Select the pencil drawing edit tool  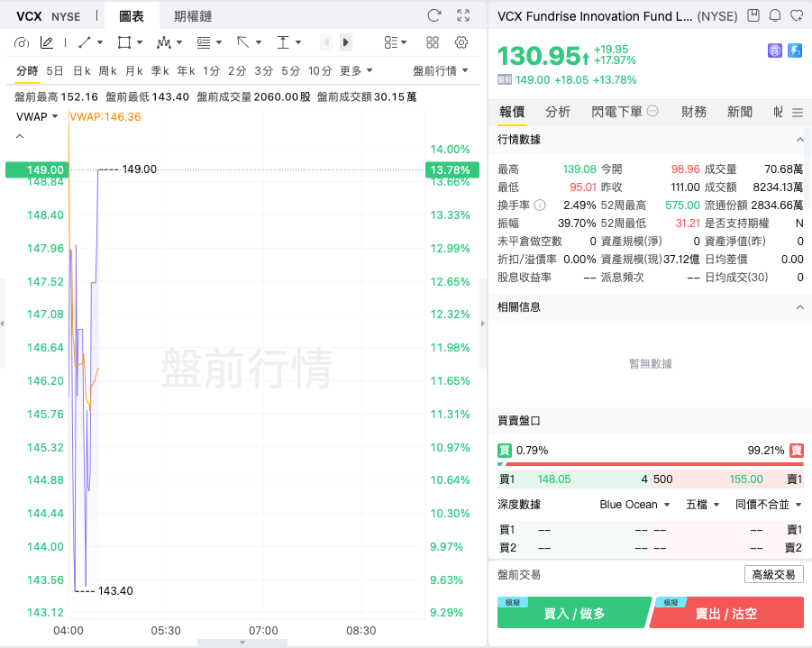[46, 42]
